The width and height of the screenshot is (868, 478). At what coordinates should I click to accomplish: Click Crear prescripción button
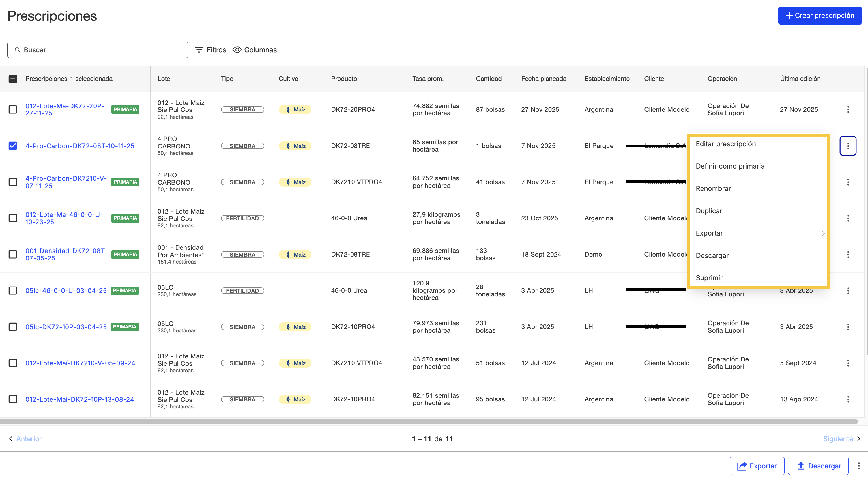[819, 16]
